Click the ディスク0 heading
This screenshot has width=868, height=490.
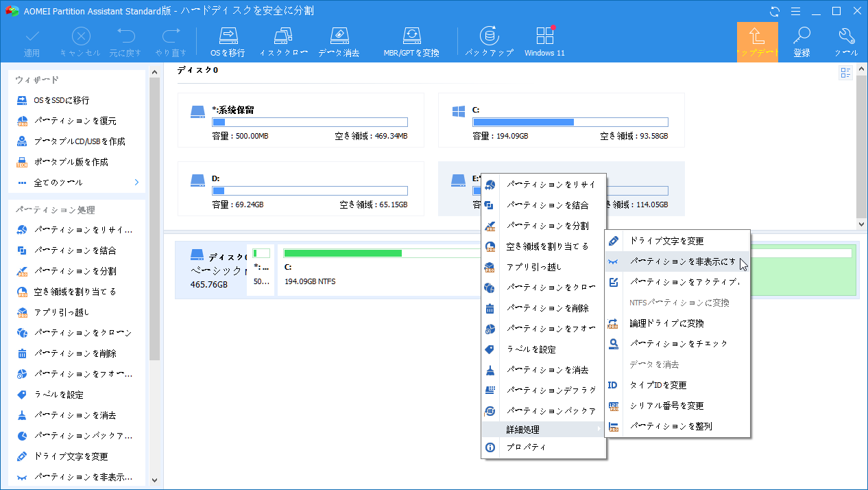click(197, 70)
